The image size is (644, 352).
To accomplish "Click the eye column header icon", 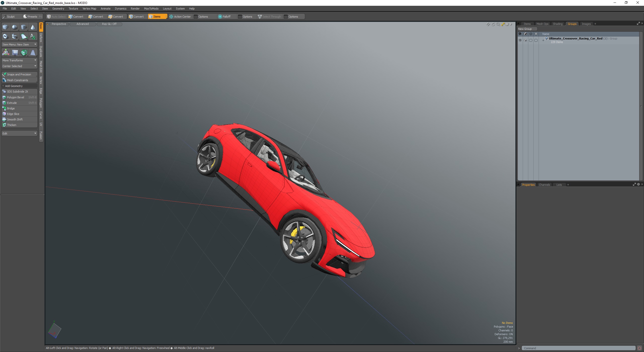I will (520, 34).
